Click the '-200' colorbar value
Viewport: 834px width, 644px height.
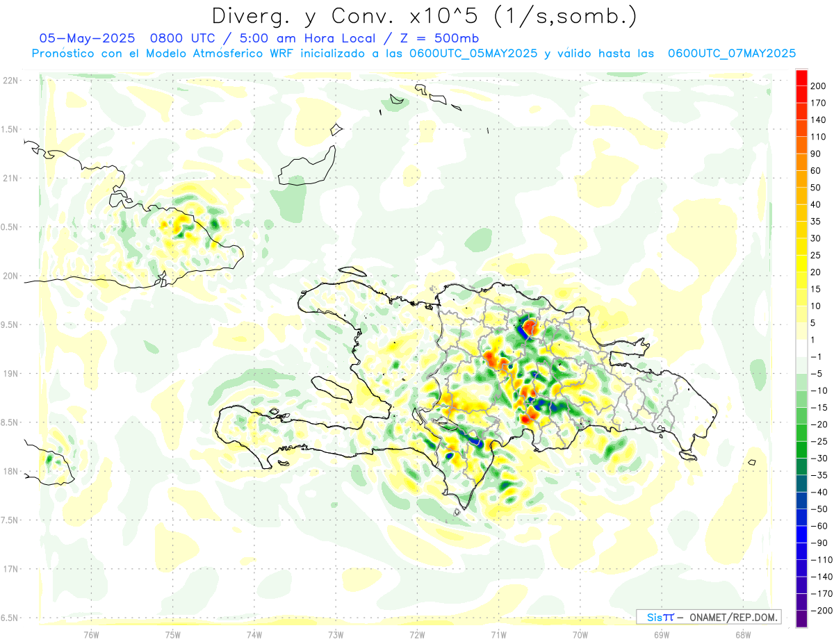tap(821, 610)
